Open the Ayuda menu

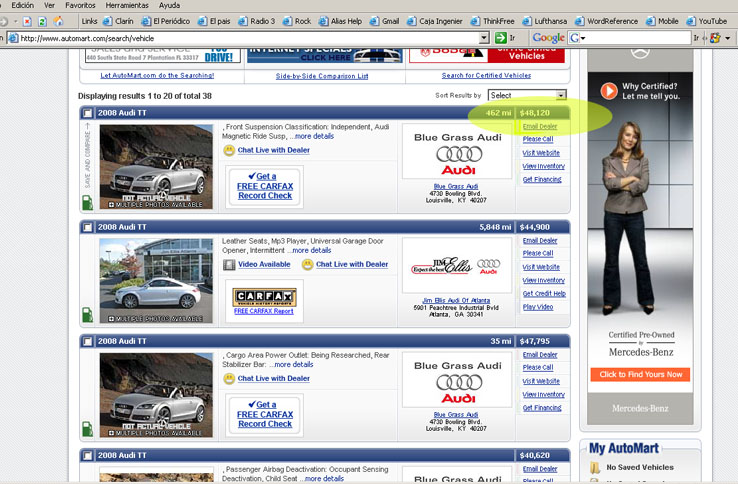[x=169, y=5]
